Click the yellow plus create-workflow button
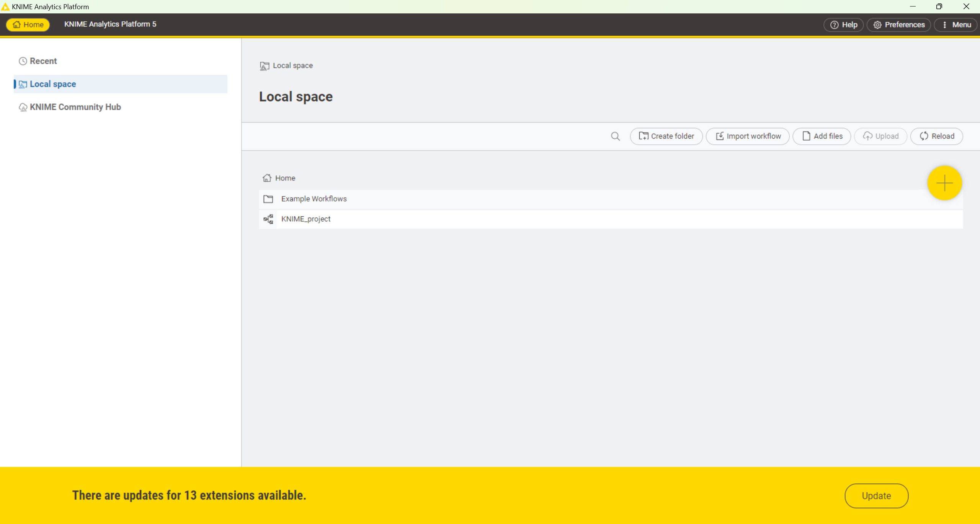 pos(944,183)
